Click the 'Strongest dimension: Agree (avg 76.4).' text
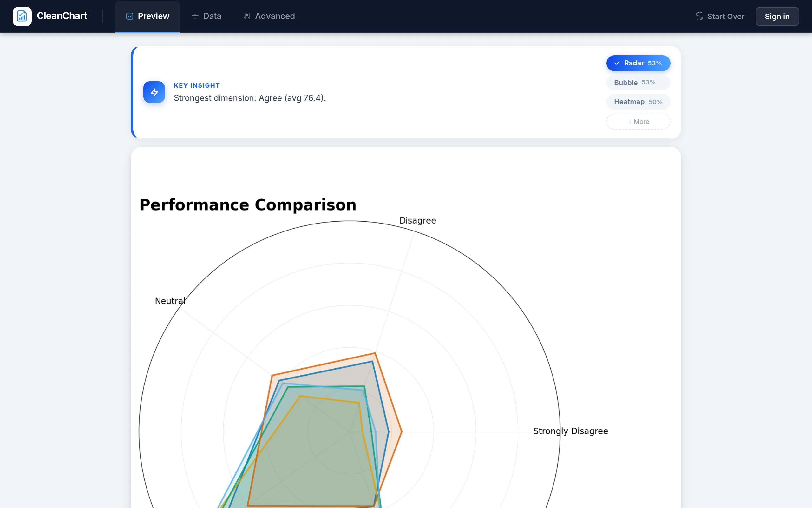 click(250, 98)
